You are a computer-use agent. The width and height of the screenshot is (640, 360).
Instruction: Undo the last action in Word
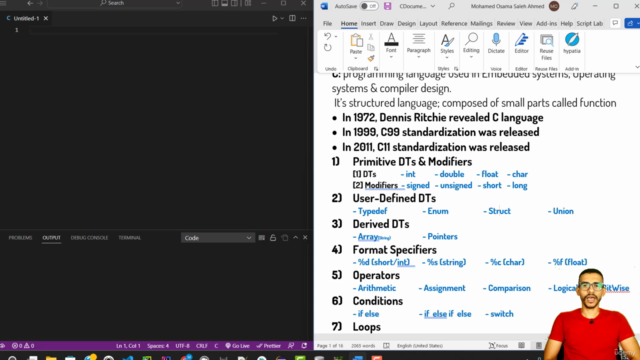pyautogui.click(x=327, y=36)
